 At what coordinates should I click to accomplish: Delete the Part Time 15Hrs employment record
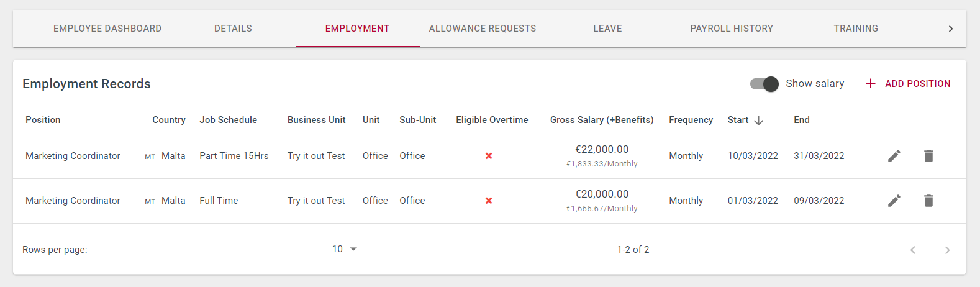pyautogui.click(x=928, y=156)
